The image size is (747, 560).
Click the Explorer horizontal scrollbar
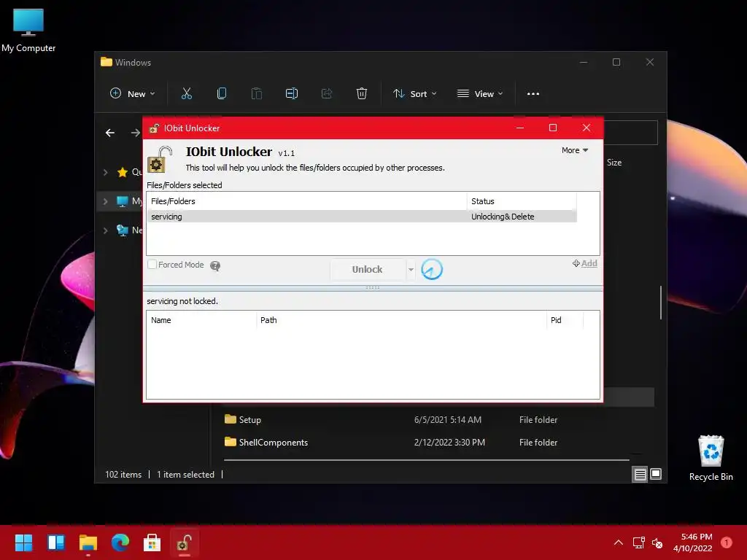(x=426, y=460)
